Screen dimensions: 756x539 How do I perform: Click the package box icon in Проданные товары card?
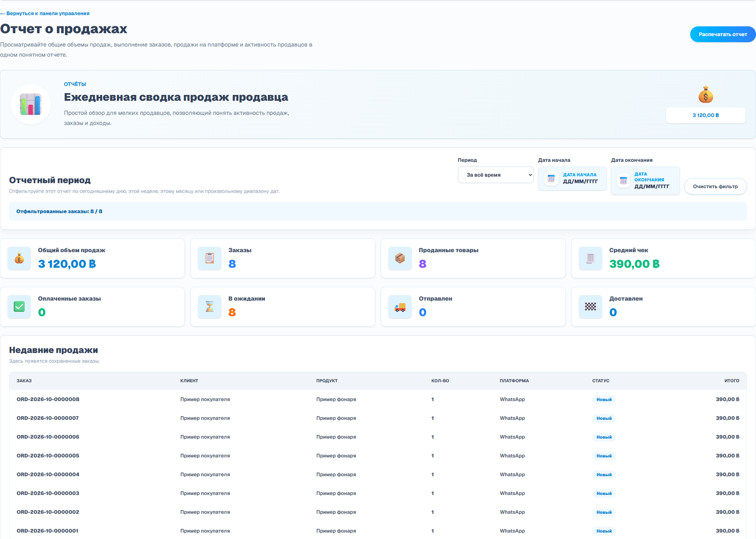point(400,259)
